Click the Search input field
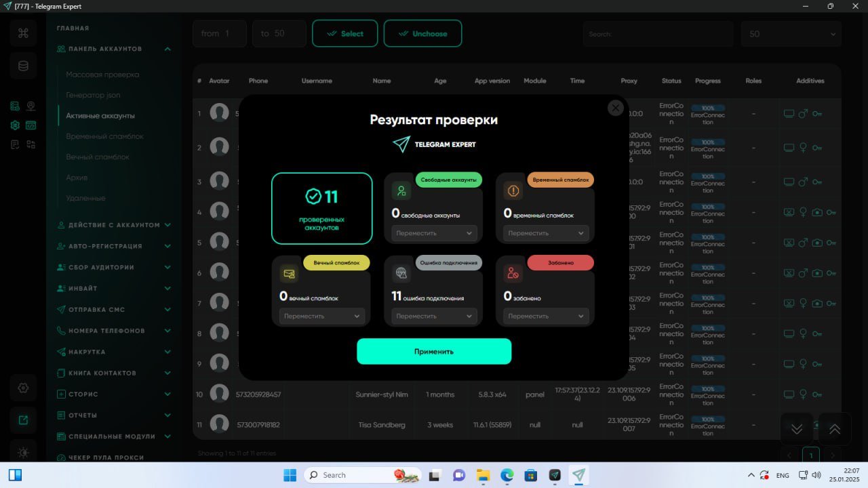The width and height of the screenshot is (868, 488). pyautogui.click(x=658, y=34)
